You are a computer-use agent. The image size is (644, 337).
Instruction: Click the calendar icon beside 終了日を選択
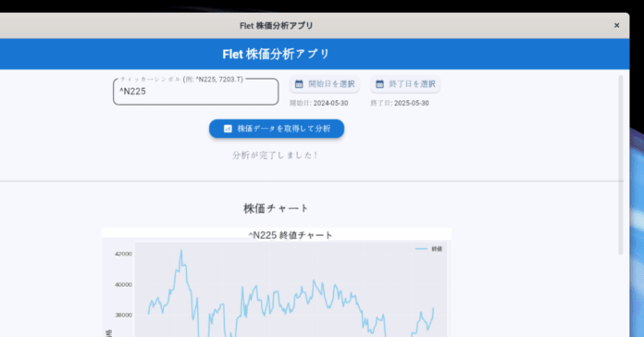(x=380, y=84)
